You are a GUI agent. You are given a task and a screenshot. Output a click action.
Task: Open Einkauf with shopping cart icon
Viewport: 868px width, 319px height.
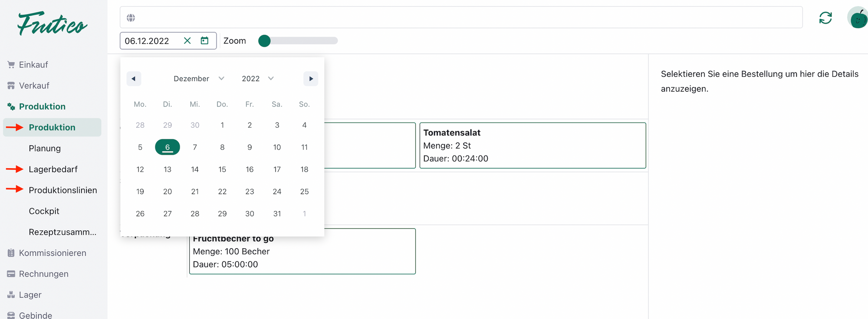click(33, 65)
